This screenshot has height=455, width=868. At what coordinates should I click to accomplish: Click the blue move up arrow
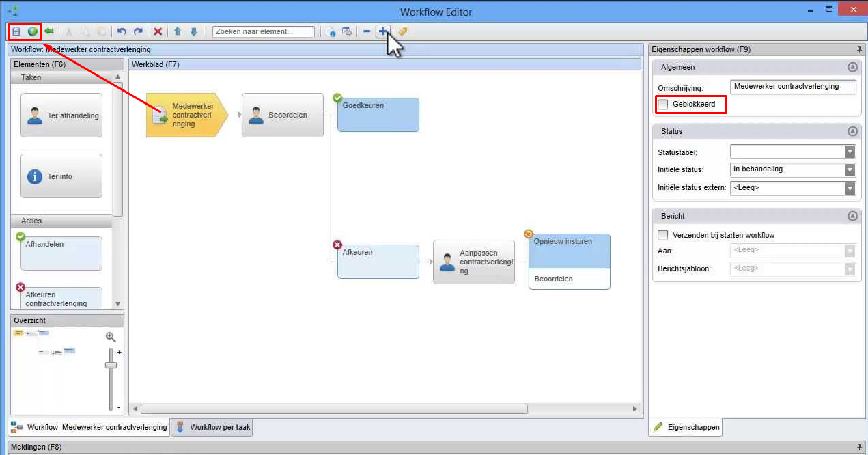point(177,31)
